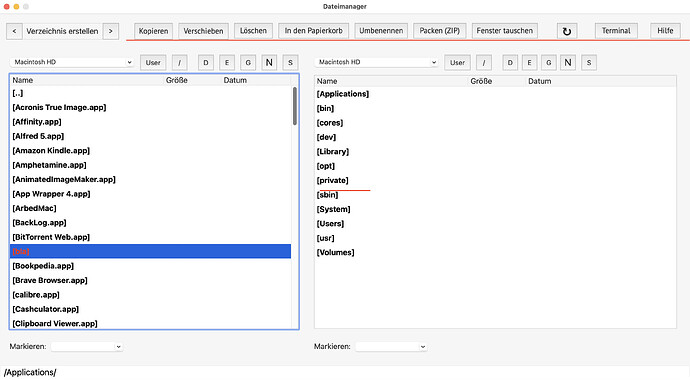Screen dimensions: 690x380
Task: Select [Acronis True Image.app] entry
Action: (150, 107)
